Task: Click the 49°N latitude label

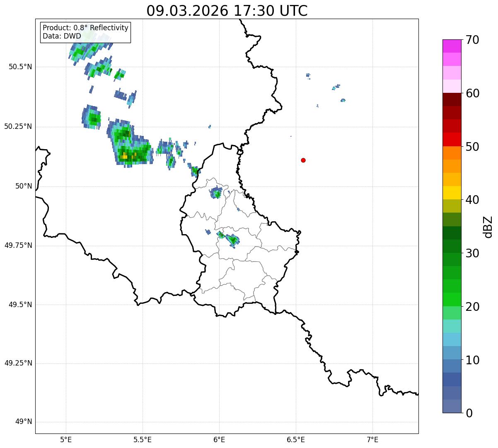Action: (24, 421)
